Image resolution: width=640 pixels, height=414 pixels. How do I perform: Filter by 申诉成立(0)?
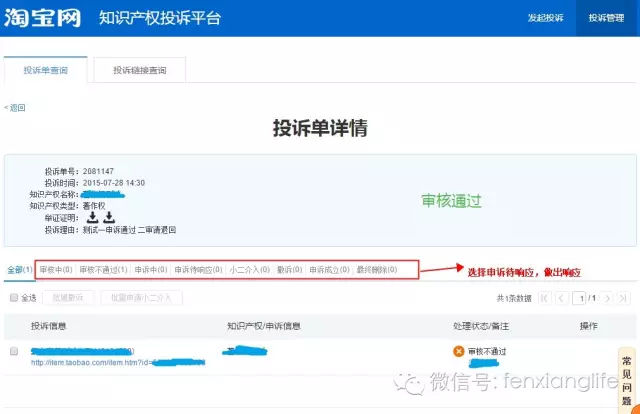[x=329, y=269]
